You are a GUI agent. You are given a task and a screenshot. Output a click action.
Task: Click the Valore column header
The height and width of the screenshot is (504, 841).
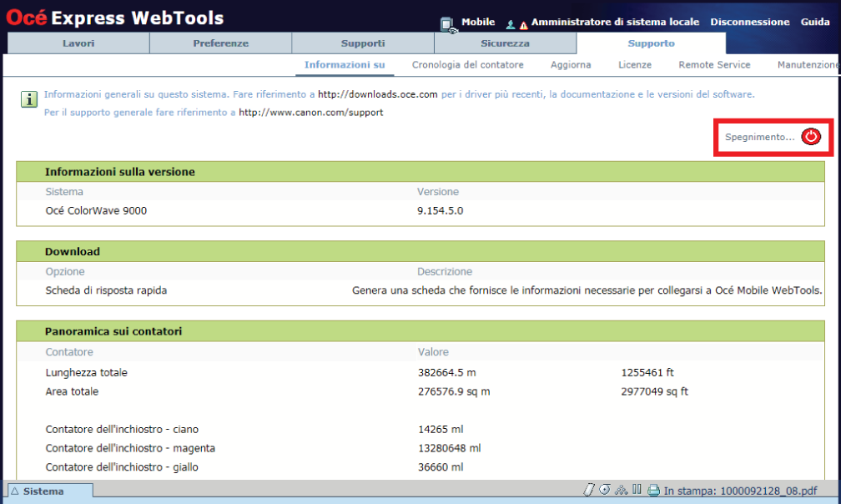433,352
